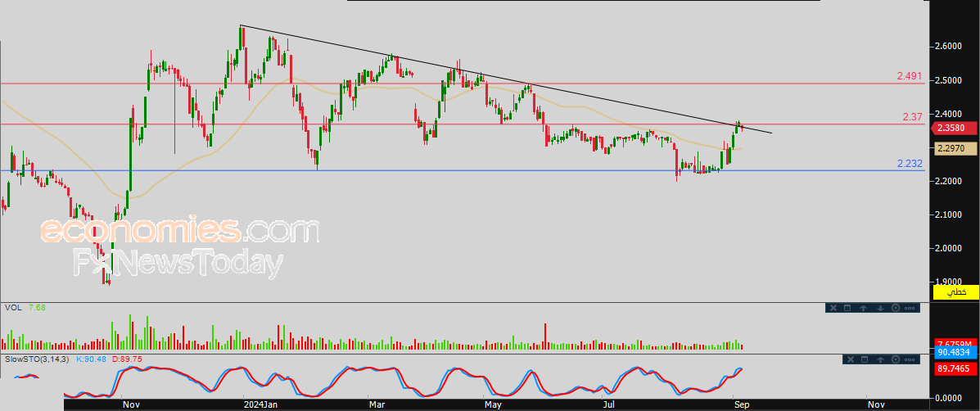The width and height of the screenshot is (980, 411).
Task: Click the May date axis label
Action: [493, 404]
